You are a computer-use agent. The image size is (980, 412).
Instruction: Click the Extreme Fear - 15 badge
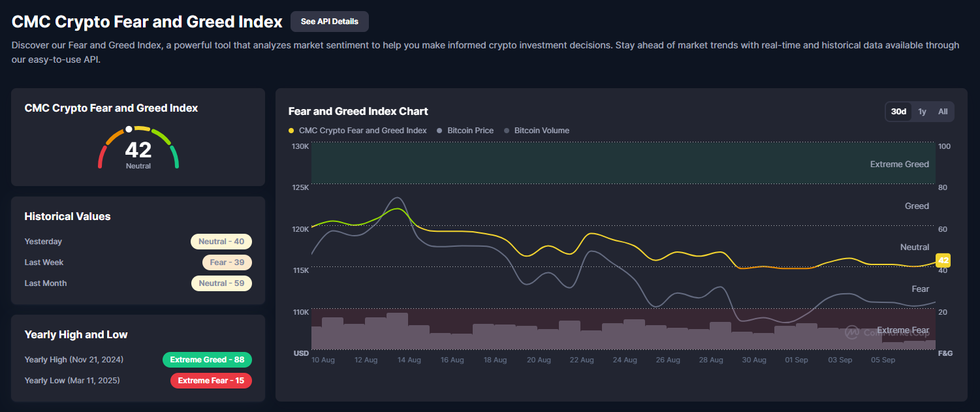[211, 381]
